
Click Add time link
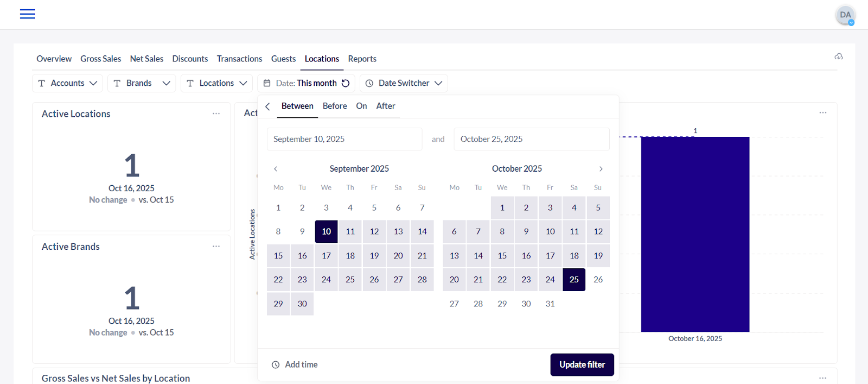tap(295, 364)
